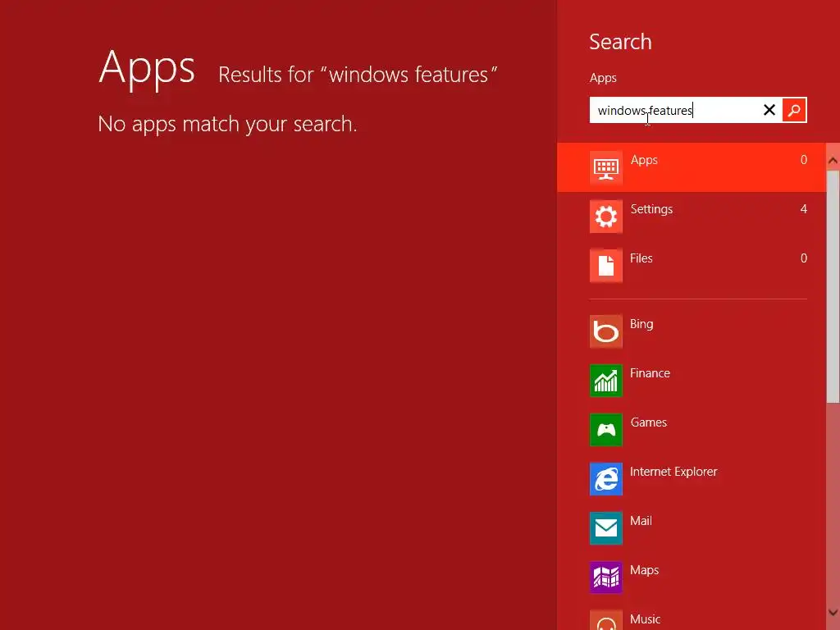This screenshot has height=630, width=840.
Task: Select the Settings label in search list
Action: pos(651,209)
